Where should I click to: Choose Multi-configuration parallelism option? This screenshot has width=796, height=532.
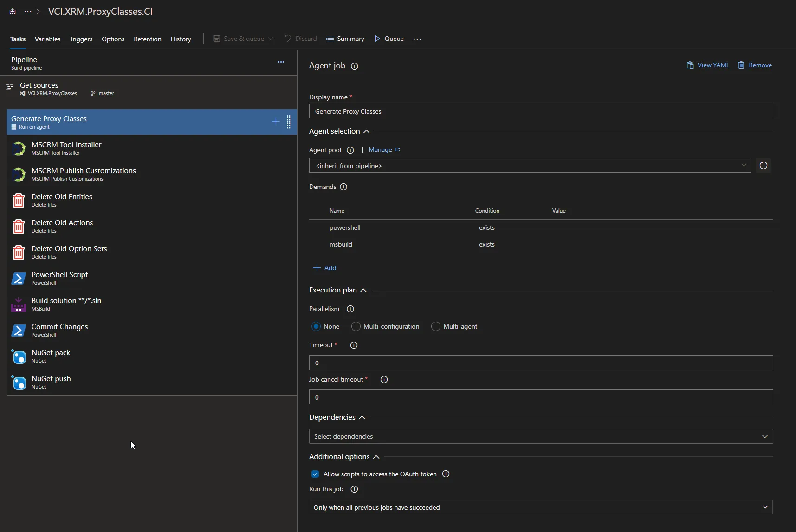[x=356, y=327]
